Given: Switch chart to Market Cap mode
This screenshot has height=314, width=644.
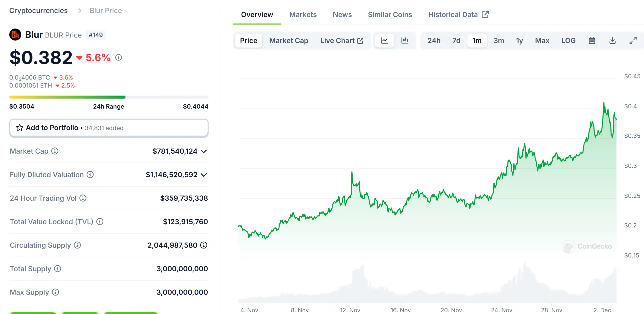Looking at the screenshot, I should click(x=289, y=41).
